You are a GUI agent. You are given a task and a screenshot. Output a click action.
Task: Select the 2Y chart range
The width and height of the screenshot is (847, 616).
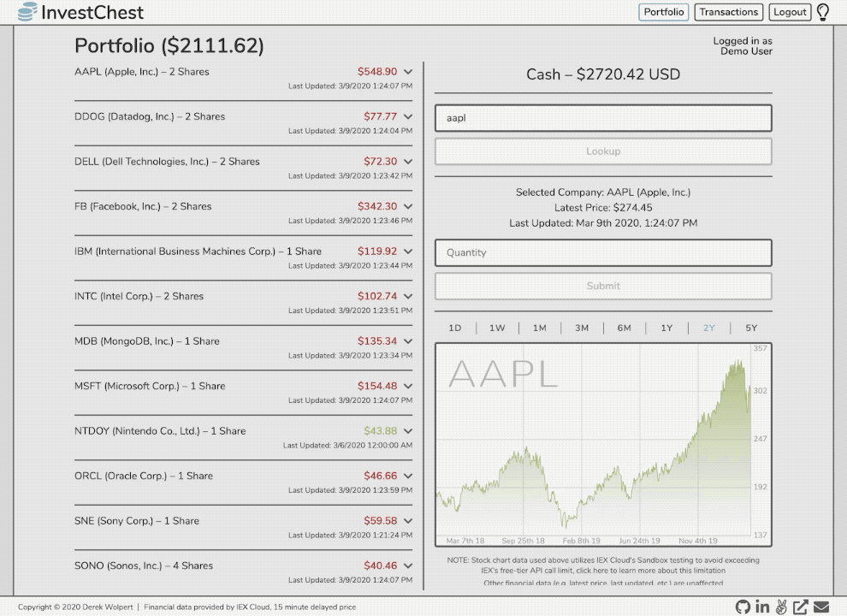click(x=708, y=328)
